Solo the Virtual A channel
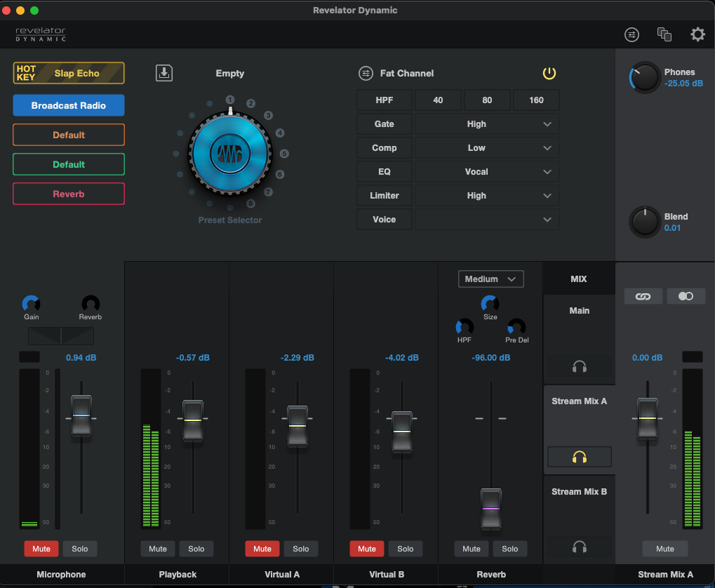715x588 pixels. point(301,549)
